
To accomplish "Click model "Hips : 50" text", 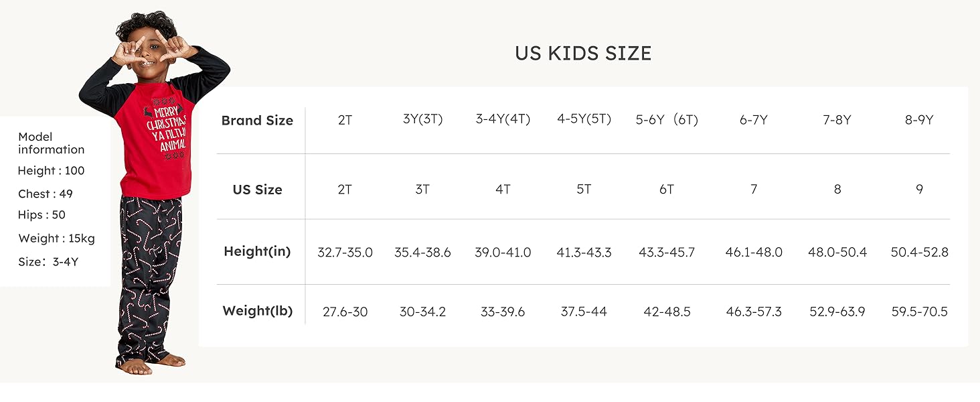I will pos(42,215).
